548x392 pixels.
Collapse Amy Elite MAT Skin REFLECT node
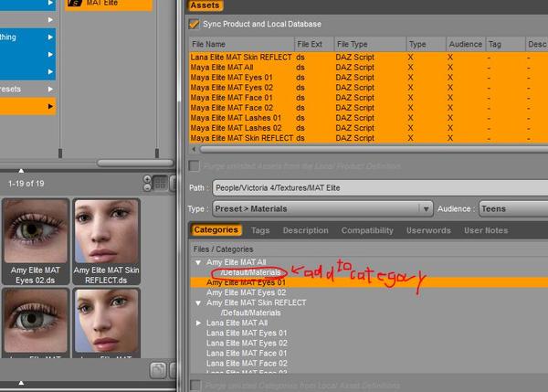point(198,302)
